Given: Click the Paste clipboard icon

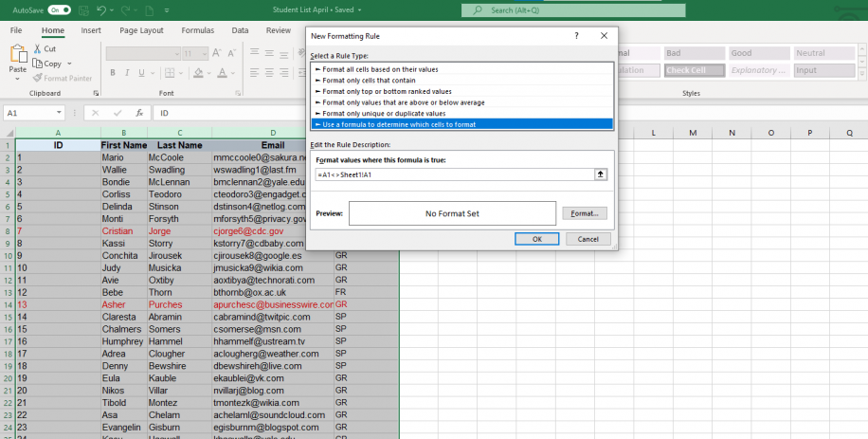Looking at the screenshot, I should pos(18,54).
